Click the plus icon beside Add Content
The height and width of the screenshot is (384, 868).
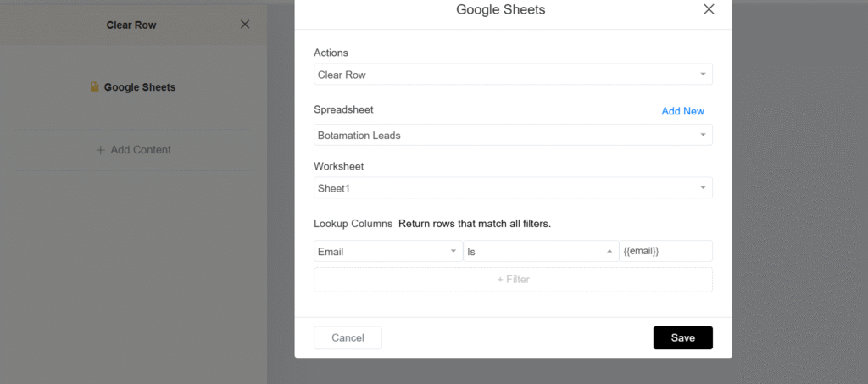[x=101, y=150]
